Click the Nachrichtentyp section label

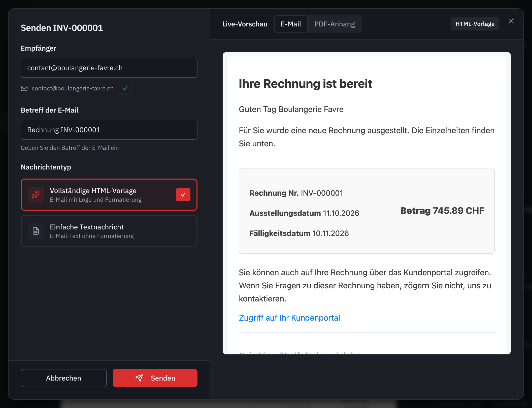(x=46, y=167)
